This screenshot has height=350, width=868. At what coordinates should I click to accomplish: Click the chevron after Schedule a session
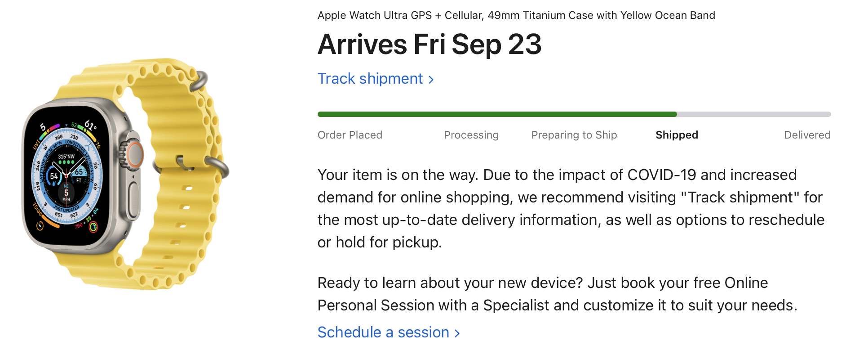tap(457, 333)
